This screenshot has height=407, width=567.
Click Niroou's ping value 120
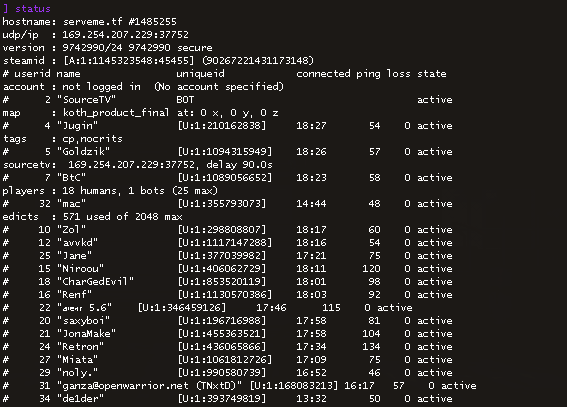click(x=371, y=269)
